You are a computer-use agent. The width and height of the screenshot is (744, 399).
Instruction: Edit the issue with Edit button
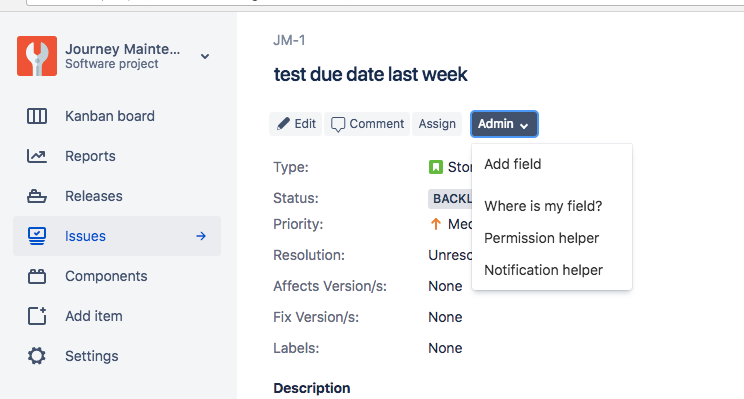click(x=296, y=124)
